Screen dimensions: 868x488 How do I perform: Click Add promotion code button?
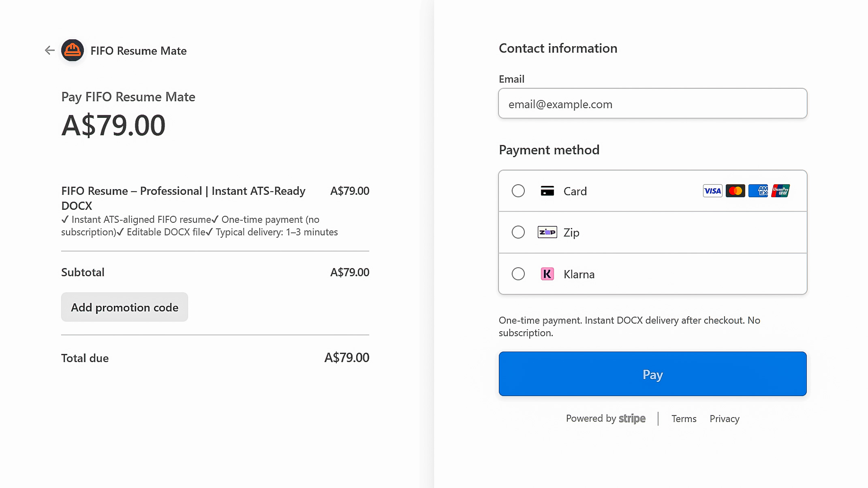tap(124, 307)
